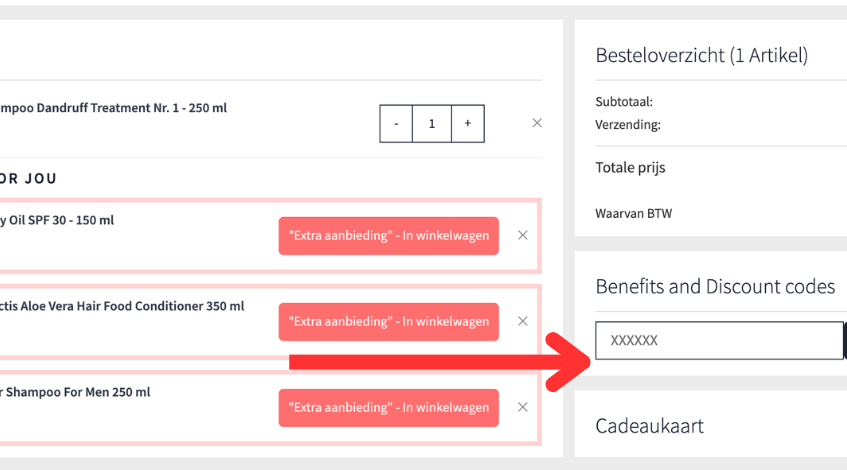Focus the XXXXXX discount code field
The height and width of the screenshot is (470, 847).
(x=718, y=340)
